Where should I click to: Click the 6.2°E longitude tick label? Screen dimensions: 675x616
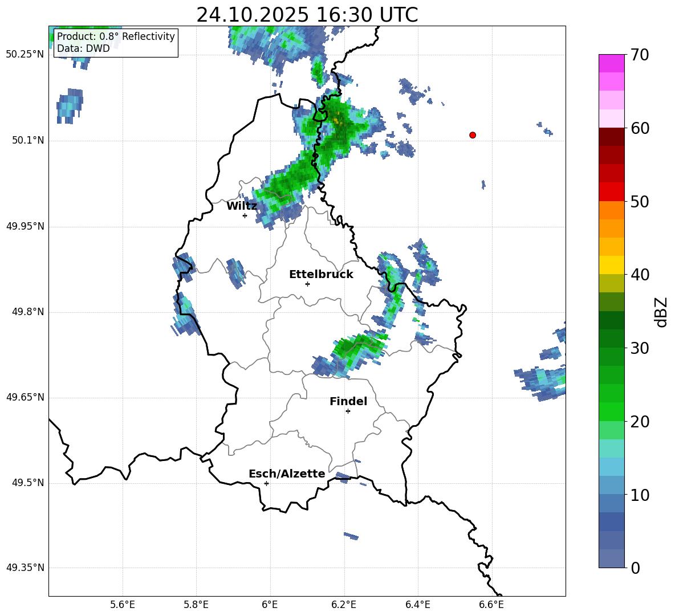tap(344, 605)
